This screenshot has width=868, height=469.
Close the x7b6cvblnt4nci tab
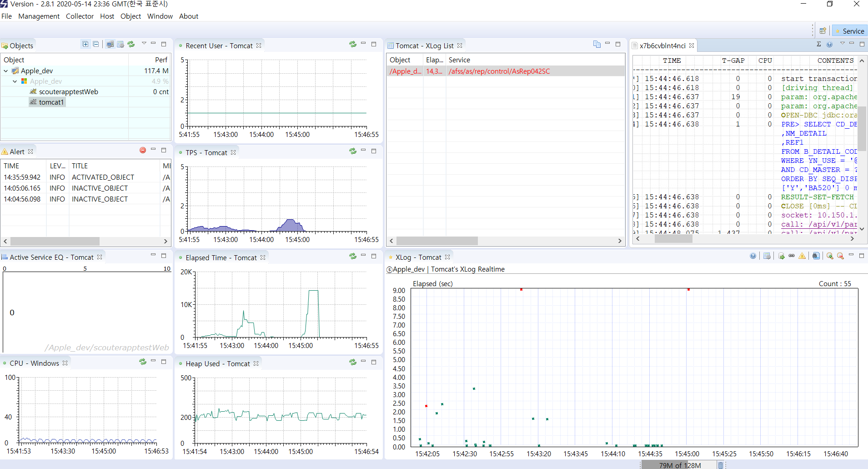click(692, 45)
